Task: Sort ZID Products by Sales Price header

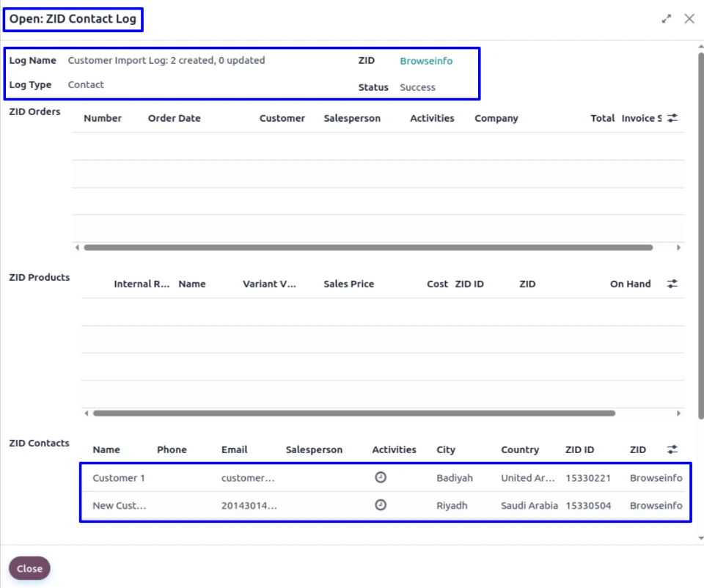Action: pos(348,284)
